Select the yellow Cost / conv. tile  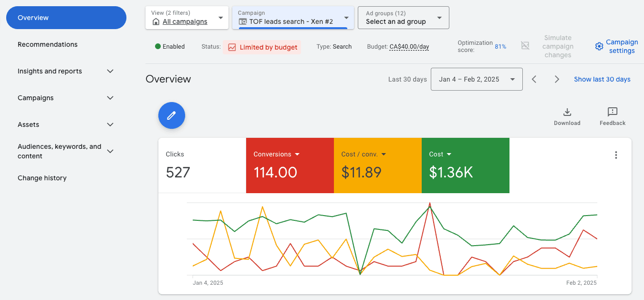pyautogui.click(x=378, y=166)
